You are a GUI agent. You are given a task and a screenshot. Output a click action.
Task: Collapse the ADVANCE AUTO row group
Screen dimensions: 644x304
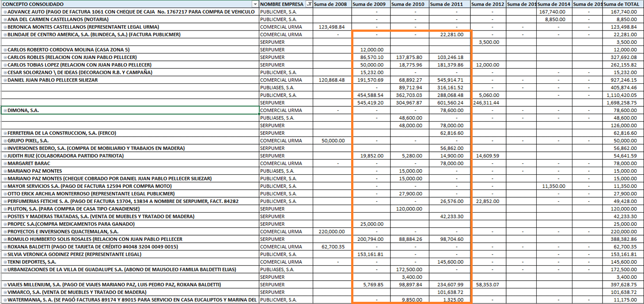[5, 12]
